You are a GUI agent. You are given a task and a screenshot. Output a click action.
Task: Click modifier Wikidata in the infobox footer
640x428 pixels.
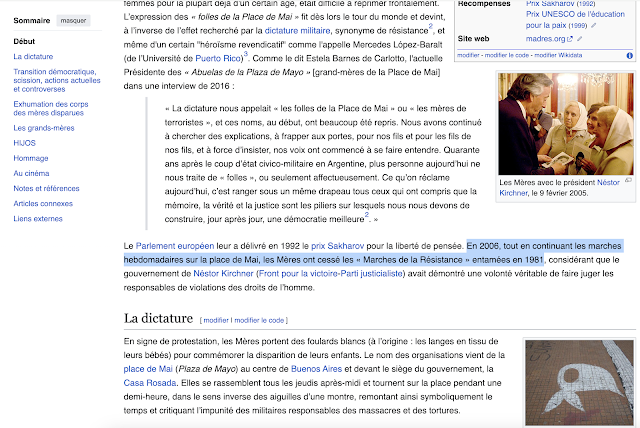(558, 55)
